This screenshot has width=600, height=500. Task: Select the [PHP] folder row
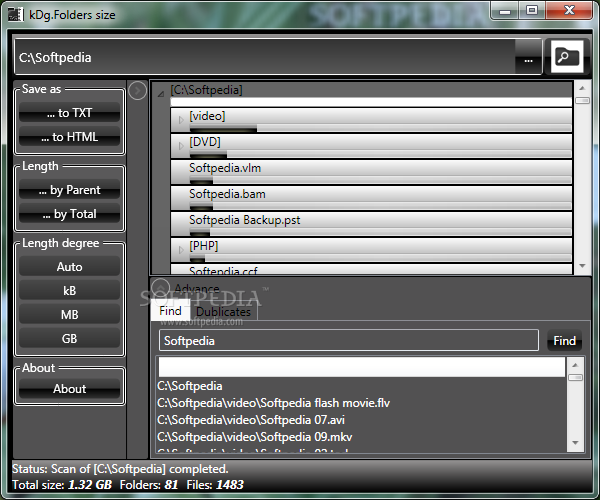pos(371,250)
